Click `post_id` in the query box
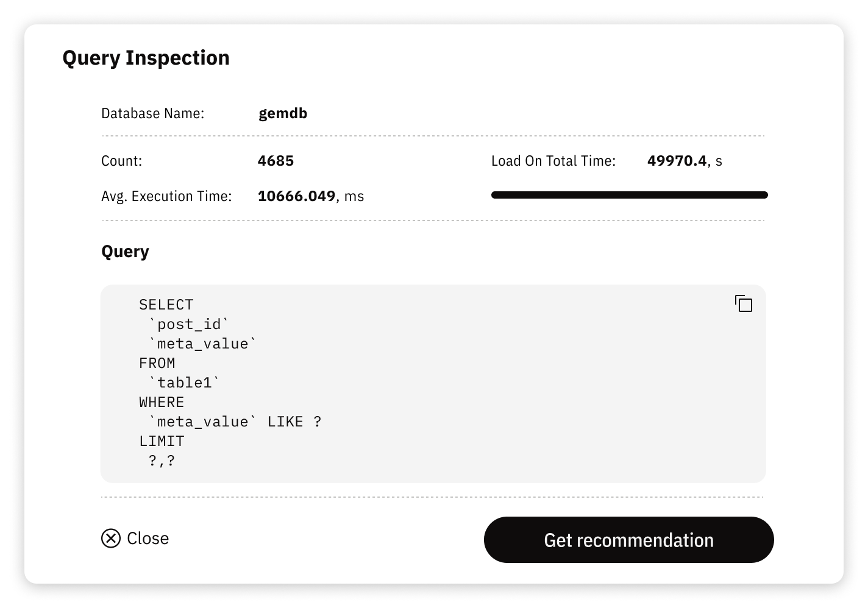Screen dimensions: 868x608 click(x=189, y=324)
